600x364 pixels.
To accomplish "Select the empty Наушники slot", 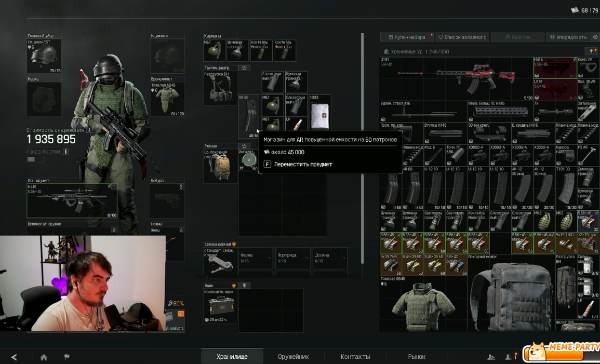I will pyautogui.click(x=167, y=56).
